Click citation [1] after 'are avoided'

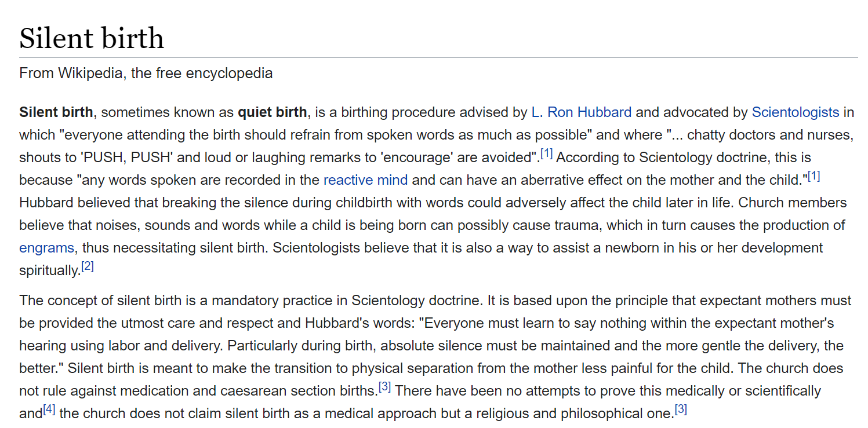point(547,153)
